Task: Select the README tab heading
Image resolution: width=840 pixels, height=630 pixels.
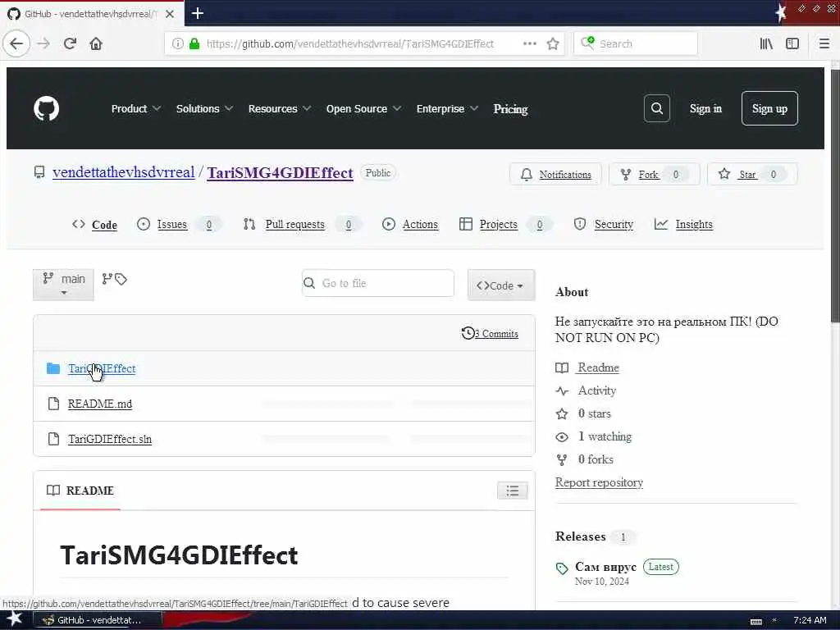Action: (x=80, y=491)
